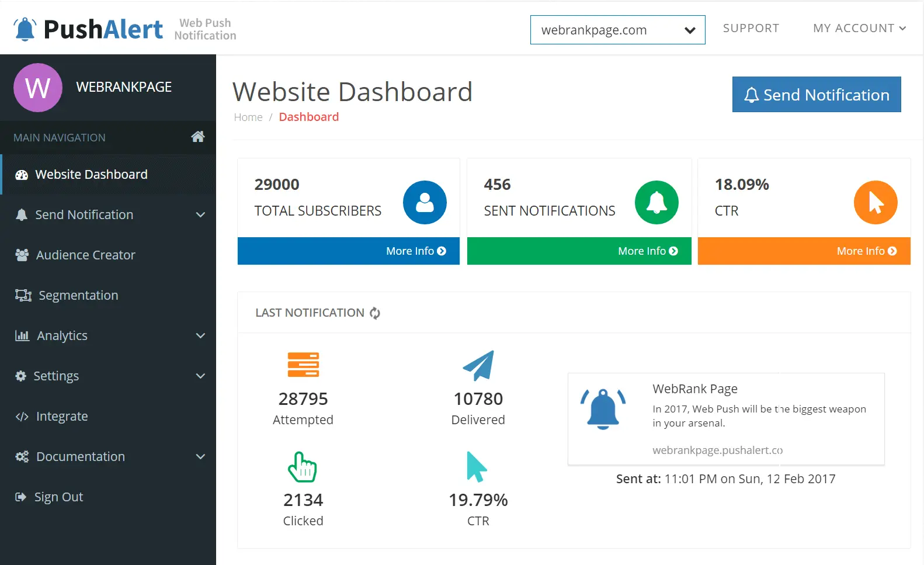Click the 19.79% CTR value
Screen dimensions: 924x565
pyautogui.click(x=478, y=500)
